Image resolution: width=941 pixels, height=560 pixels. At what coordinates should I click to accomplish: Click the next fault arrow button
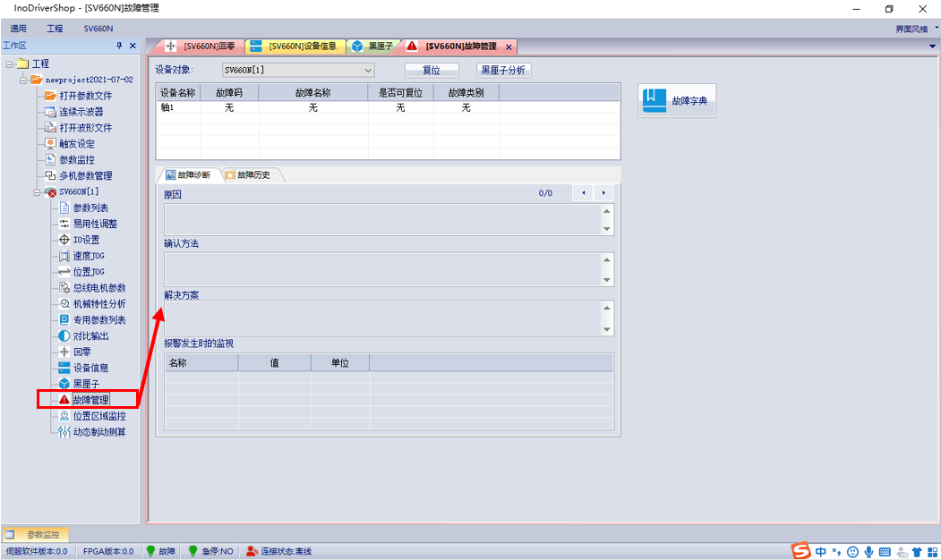point(603,193)
